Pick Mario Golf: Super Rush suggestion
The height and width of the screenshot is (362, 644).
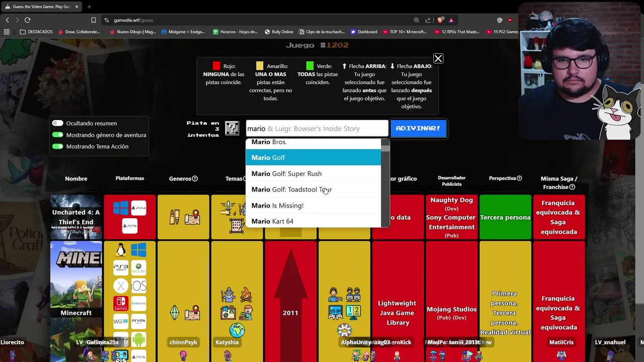[313, 173]
